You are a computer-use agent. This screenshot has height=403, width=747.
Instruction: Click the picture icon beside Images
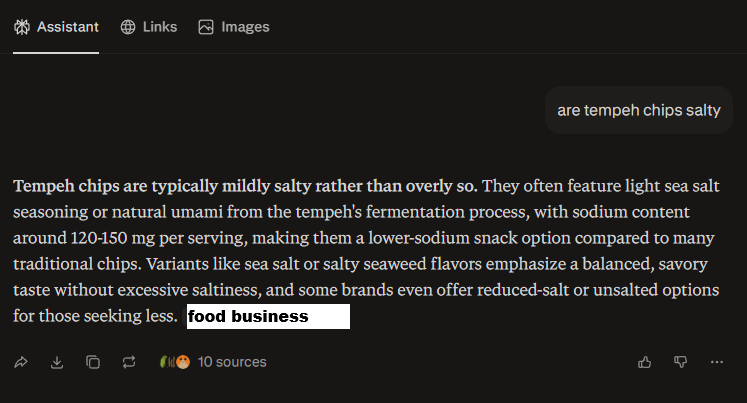[x=206, y=27]
